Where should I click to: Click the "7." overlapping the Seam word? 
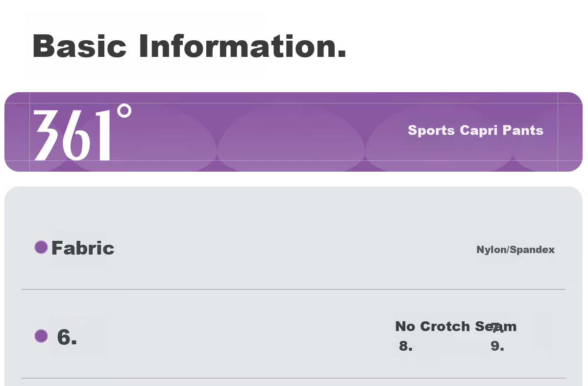coord(497,328)
